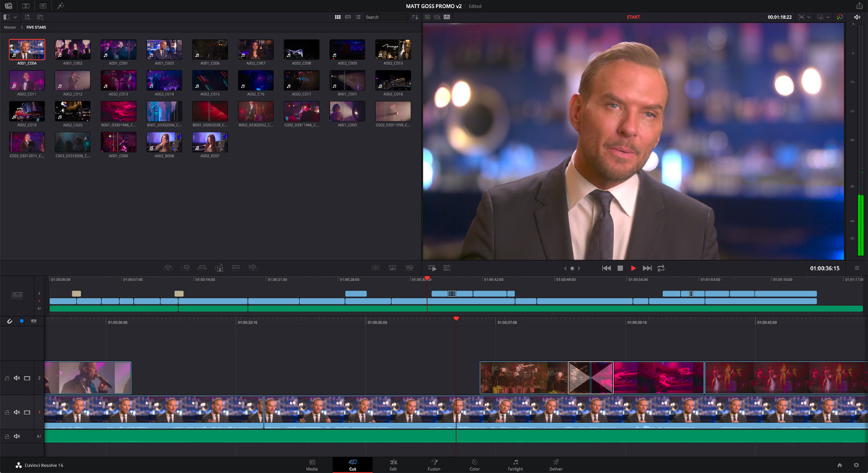Open the Effects magic wand panel
Image resolution: width=868 pixels, height=473 pixels.
(x=61, y=6)
